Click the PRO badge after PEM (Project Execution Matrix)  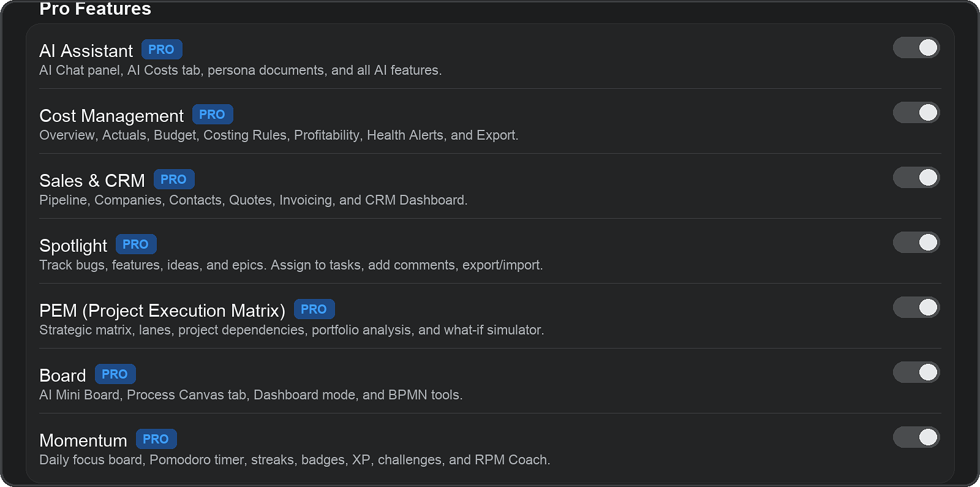pos(314,309)
